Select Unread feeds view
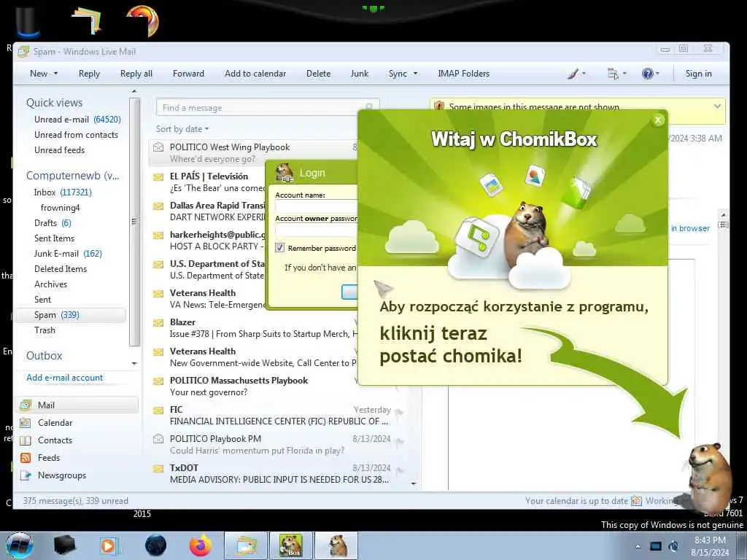The width and height of the screenshot is (747, 560). tap(60, 150)
